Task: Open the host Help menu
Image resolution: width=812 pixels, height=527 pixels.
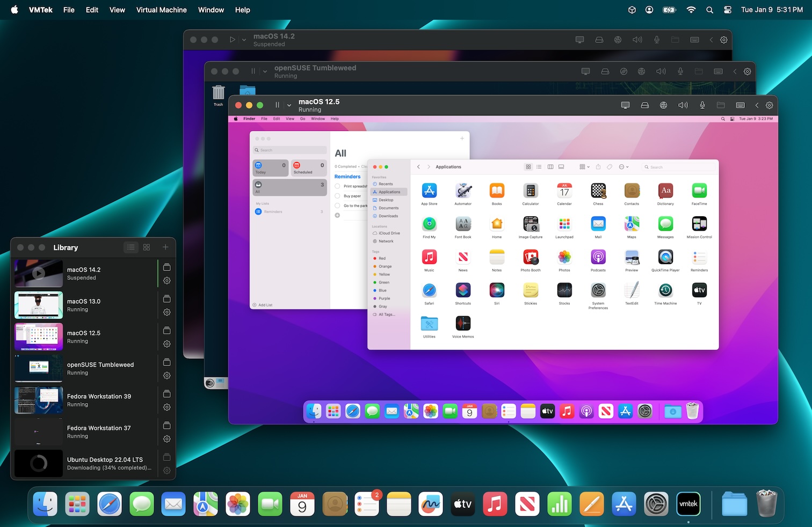Action: 243,10
